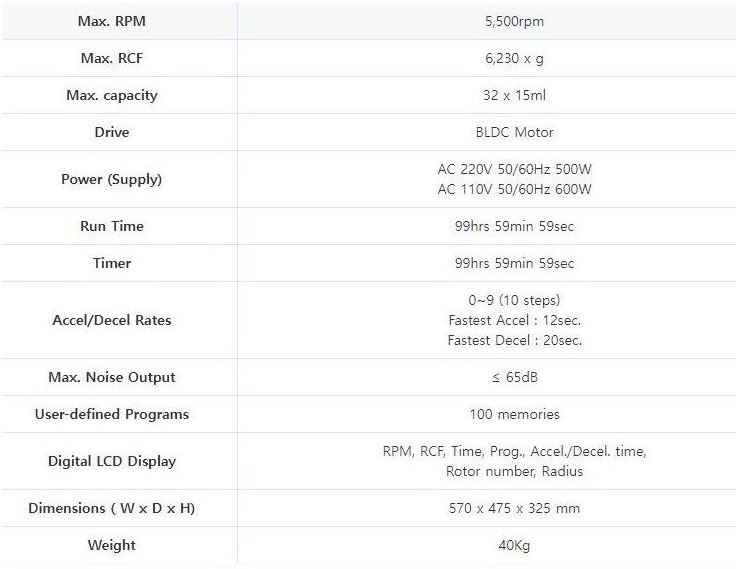Select the 6,230 x g value
The width and height of the screenshot is (739, 569).
[x=514, y=58]
